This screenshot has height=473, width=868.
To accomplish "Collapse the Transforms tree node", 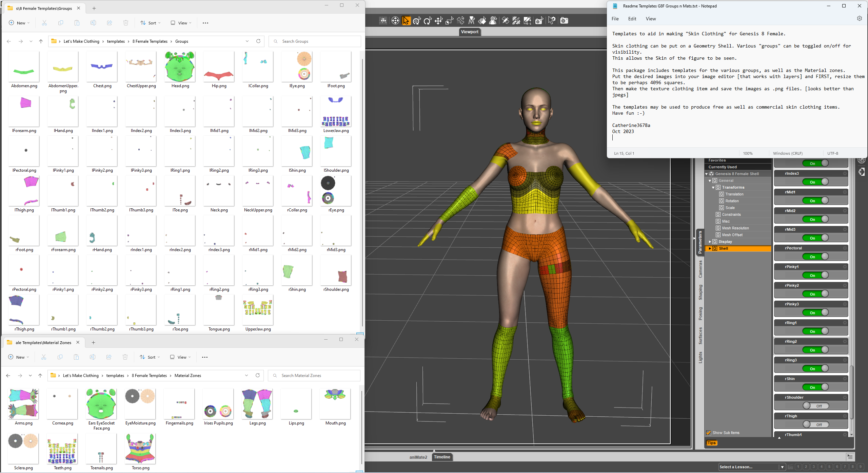I will point(713,187).
